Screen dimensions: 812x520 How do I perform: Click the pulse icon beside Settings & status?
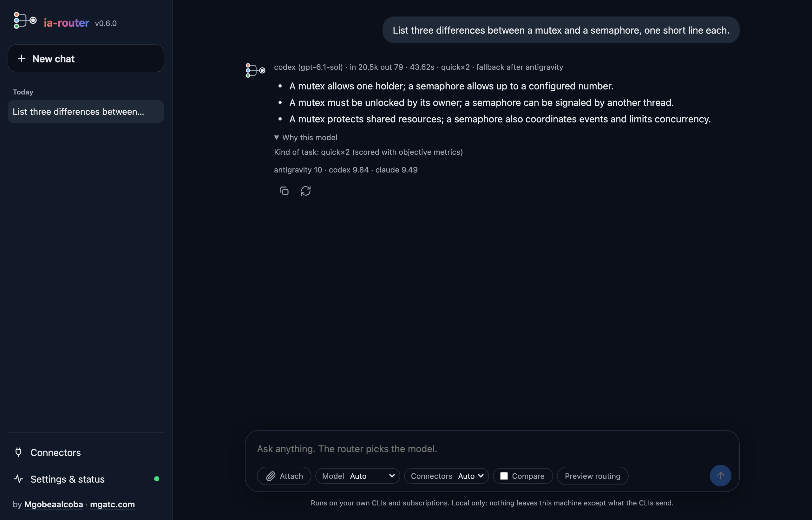pyautogui.click(x=19, y=479)
